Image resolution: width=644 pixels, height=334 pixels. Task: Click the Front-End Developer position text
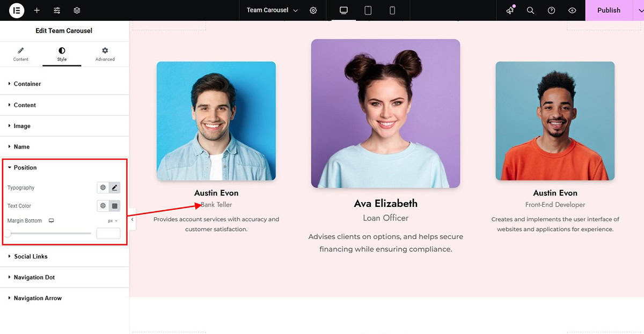tap(555, 205)
